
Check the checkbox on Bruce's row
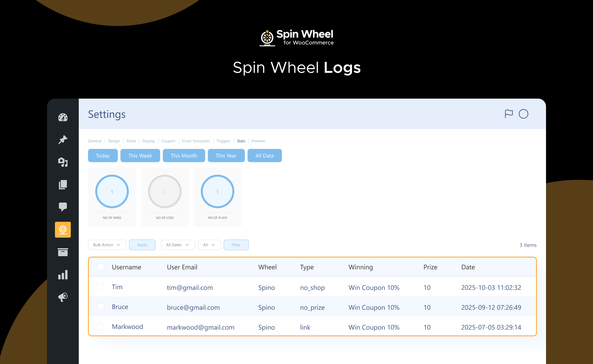coord(101,306)
